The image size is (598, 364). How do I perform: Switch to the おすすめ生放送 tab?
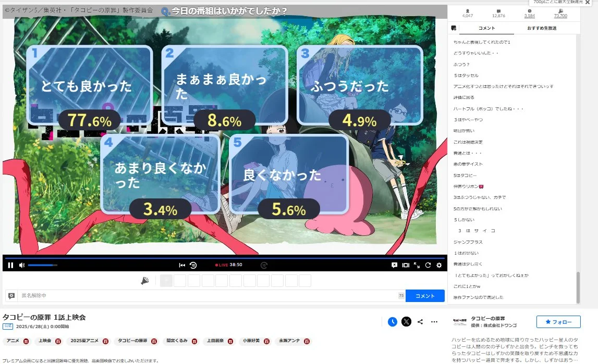point(542,28)
